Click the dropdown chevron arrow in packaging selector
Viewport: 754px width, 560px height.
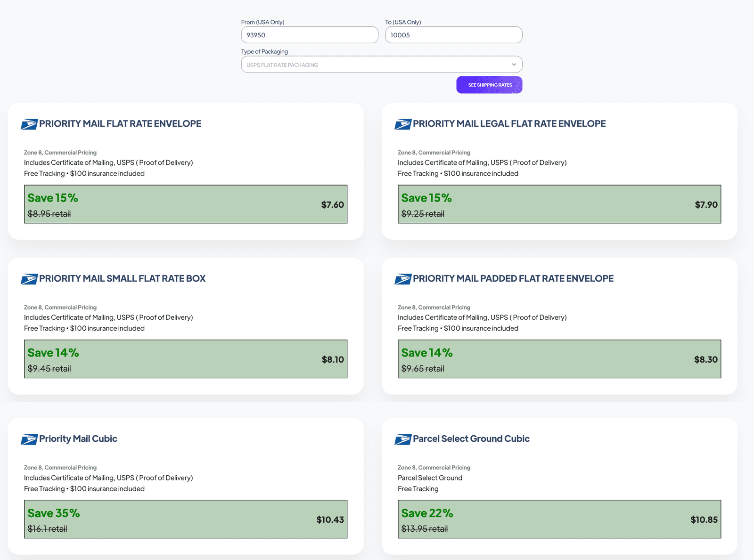click(x=514, y=65)
